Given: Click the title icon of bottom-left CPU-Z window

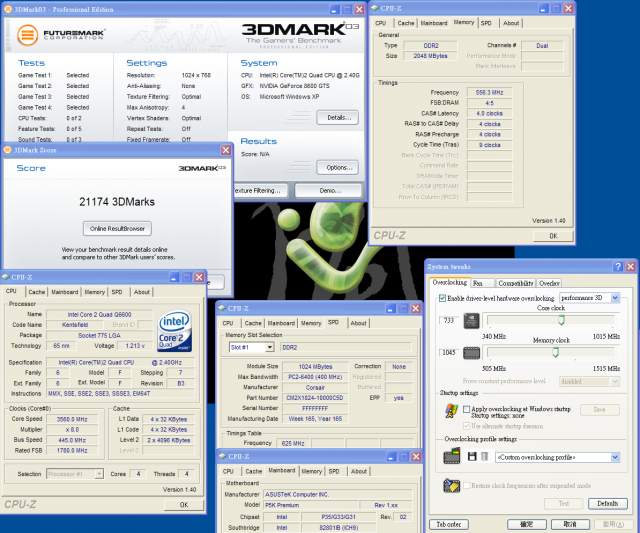Looking at the screenshot, I should pos(6,277).
